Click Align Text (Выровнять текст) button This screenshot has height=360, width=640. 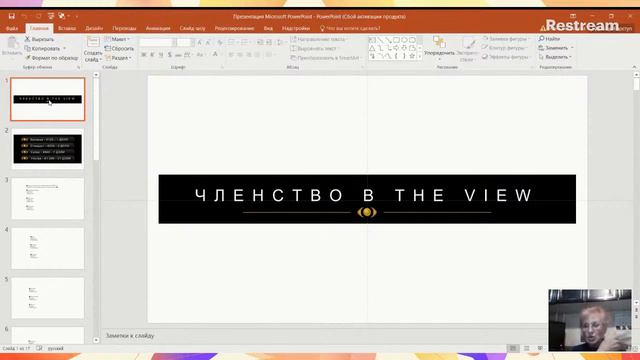(x=315, y=49)
